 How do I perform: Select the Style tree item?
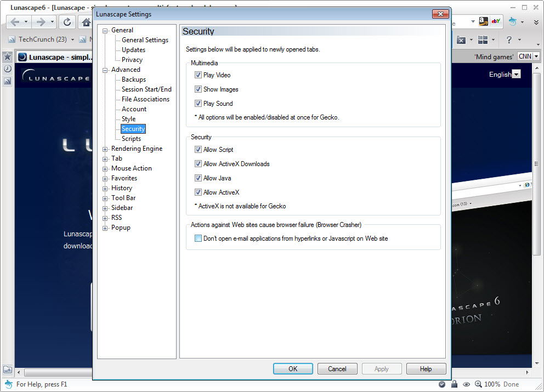[128, 119]
